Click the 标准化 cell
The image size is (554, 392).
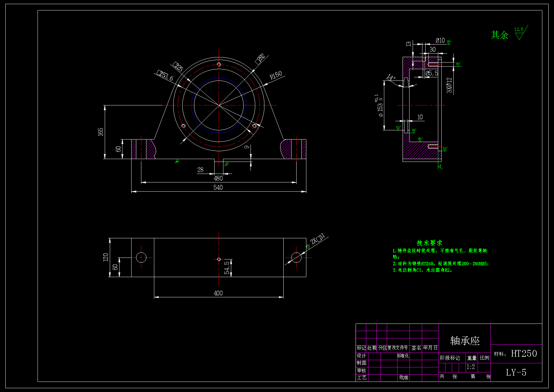pyautogui.click(x=403, y=356)
